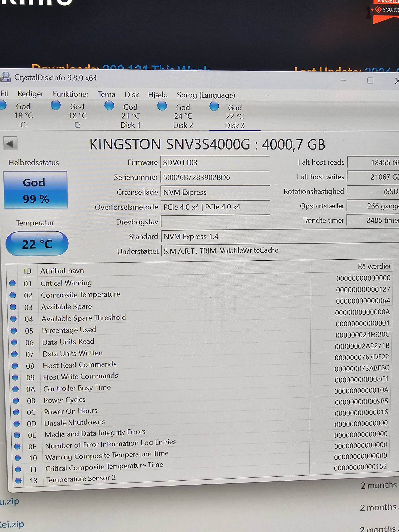Open the Funktioner menu
The image size is (399, 532).
pyautogui.click(x=70, y=94)
